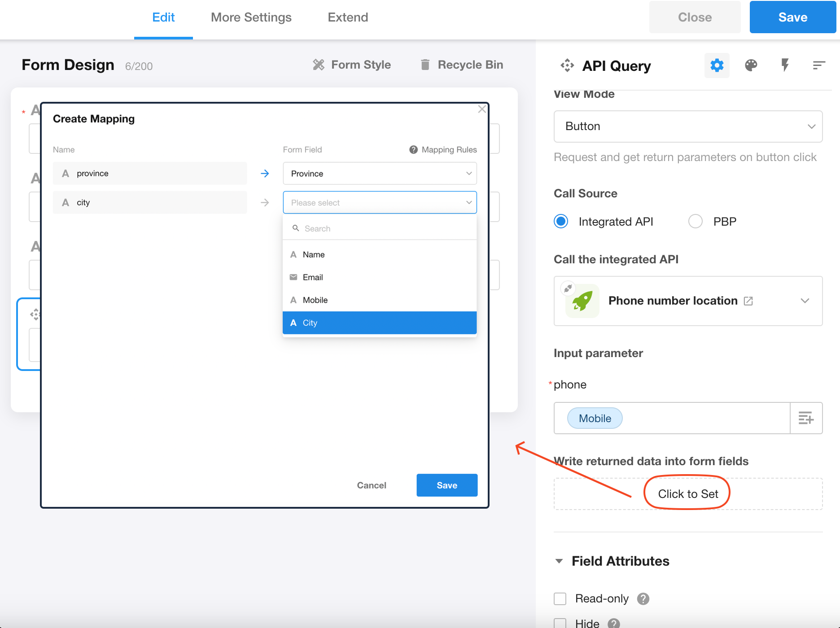Expand the Province form field dropdown
Image resolution: width=840 pixels, height=628 pixels.
(x=380, y=174)
